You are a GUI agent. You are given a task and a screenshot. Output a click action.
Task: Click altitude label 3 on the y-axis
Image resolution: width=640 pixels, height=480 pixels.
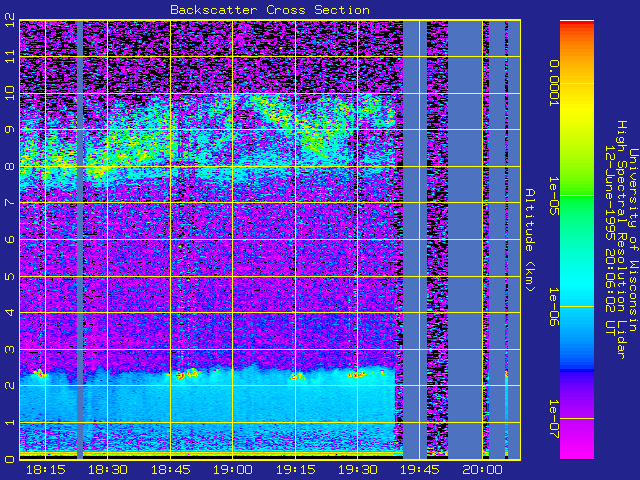coord(10,349)
